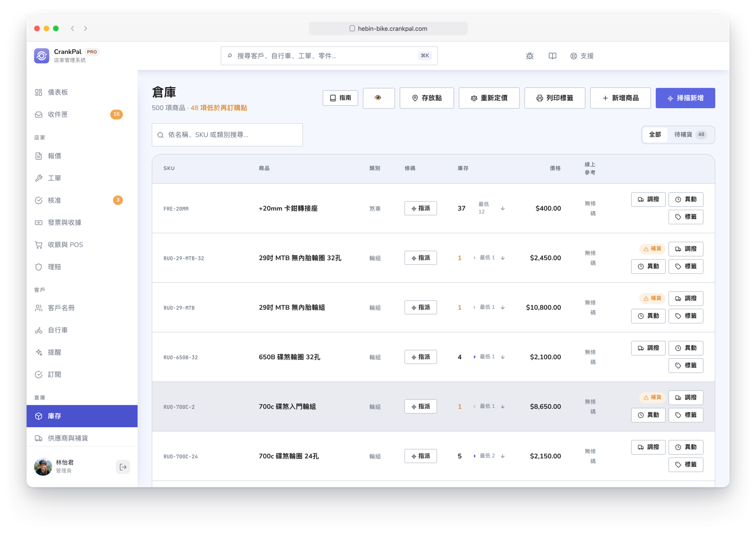Open 理賠 in sidebar

(x=82, y=267)
